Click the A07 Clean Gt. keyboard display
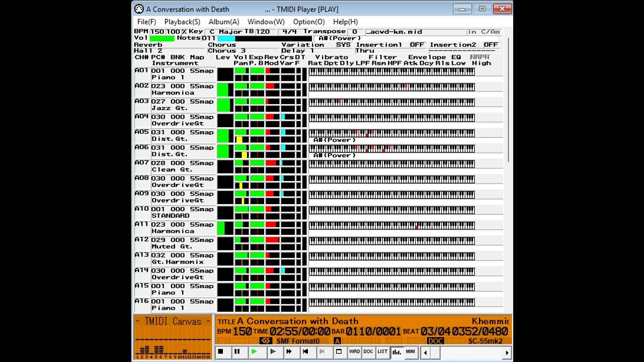Image resolution: width=644 pixels, height=362 pixels. [391, 164]
